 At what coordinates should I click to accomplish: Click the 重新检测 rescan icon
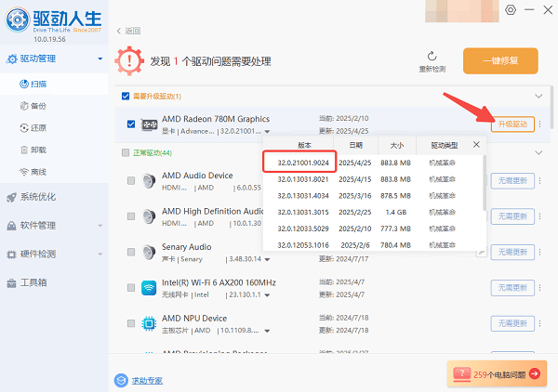coord(432,57)
